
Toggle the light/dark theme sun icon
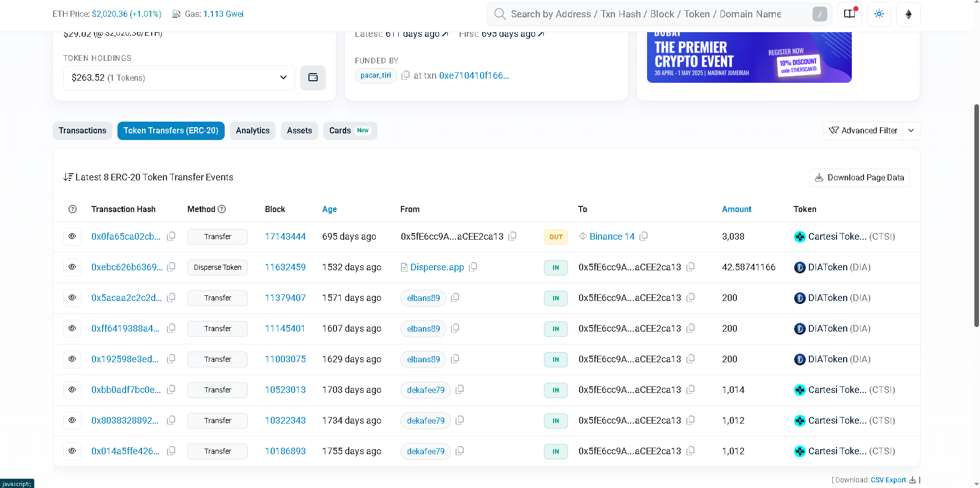879,14
